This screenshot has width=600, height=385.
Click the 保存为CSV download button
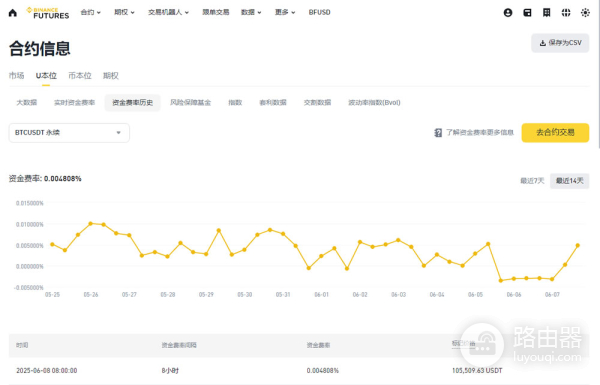click(560, 43)
